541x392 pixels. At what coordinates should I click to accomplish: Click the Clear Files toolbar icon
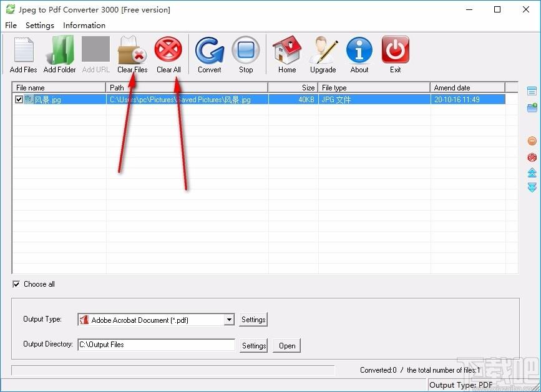[132, 50]
